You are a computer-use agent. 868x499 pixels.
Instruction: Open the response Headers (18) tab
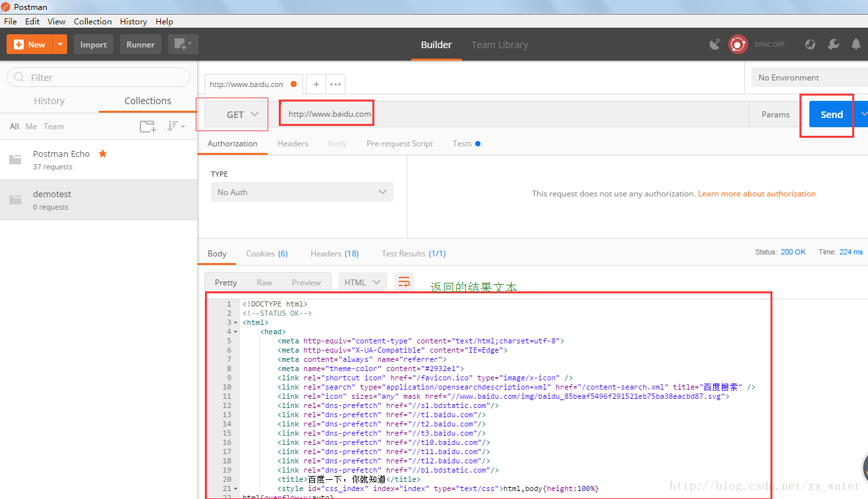pyautogui.click(x=335, y=253)
